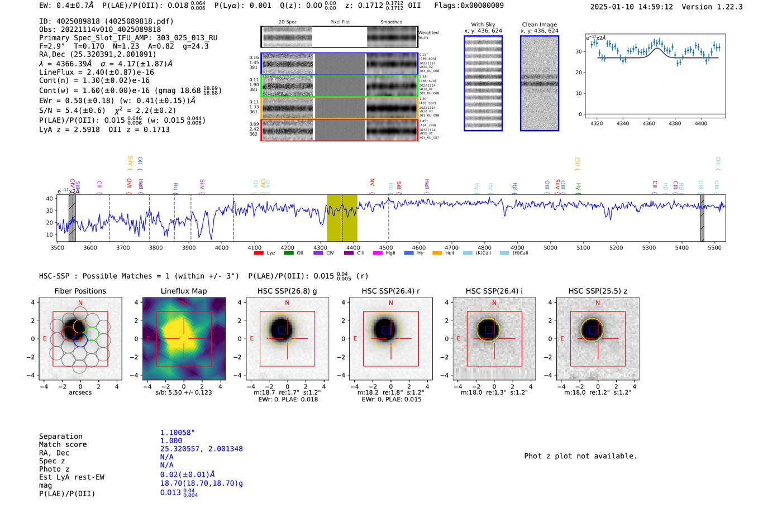Click the Smoothed column header
The width and height of the screenshot is (782, 532).
(392, 22)
